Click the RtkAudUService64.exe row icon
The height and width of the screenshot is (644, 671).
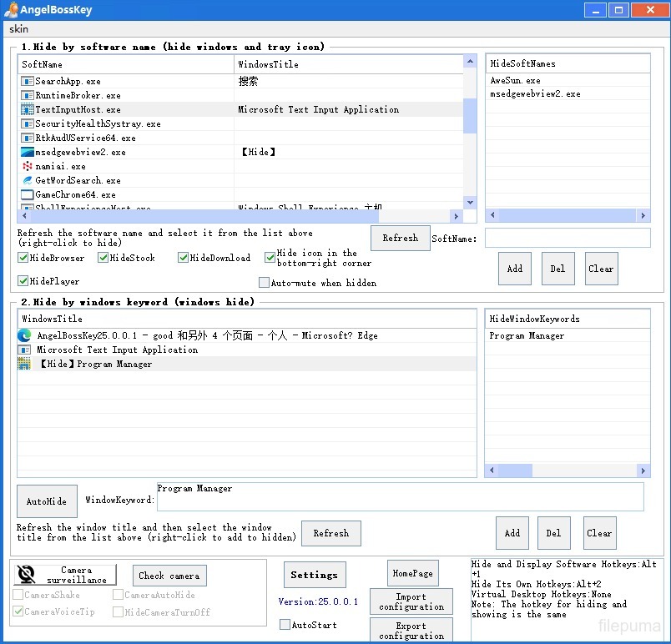tap(27, 138)
